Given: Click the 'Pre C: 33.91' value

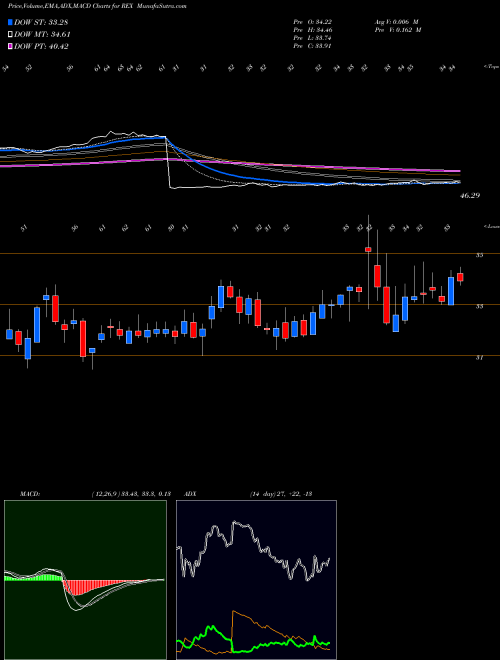Looking at the screenshot, I should tap(313, 46).
